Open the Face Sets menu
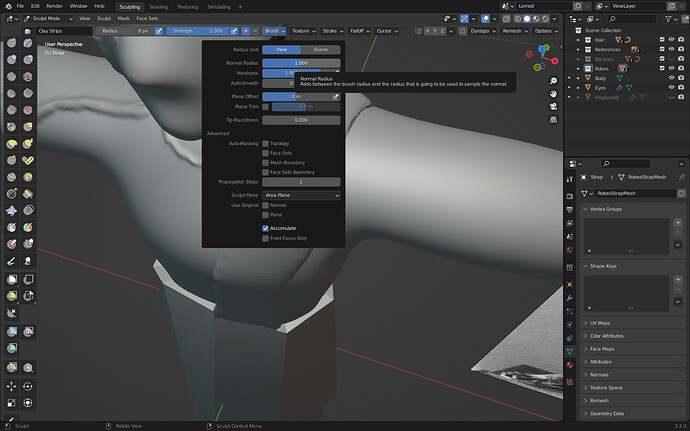This screenshot has height=431, width=690. click(x=147, y=18)
